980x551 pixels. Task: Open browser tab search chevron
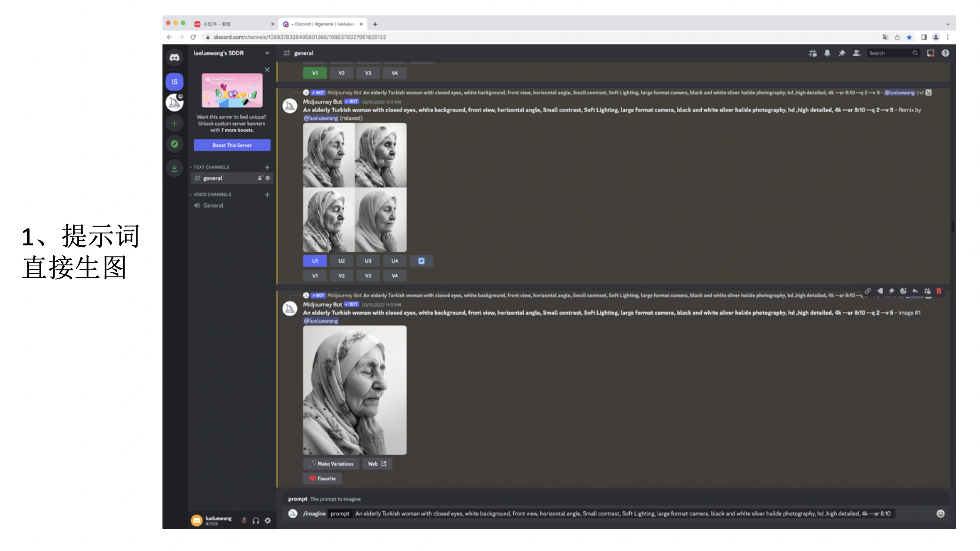pos(947,24)
